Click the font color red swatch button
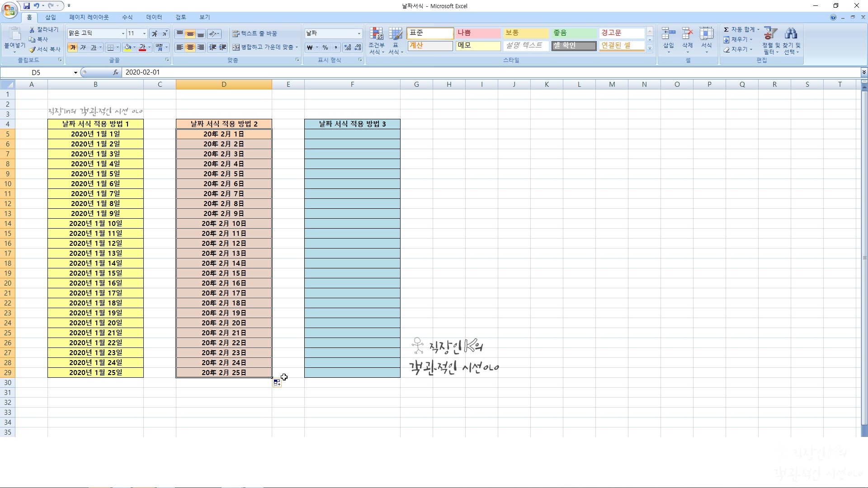Viewport: 868px width, 488px height. (142, 47)
